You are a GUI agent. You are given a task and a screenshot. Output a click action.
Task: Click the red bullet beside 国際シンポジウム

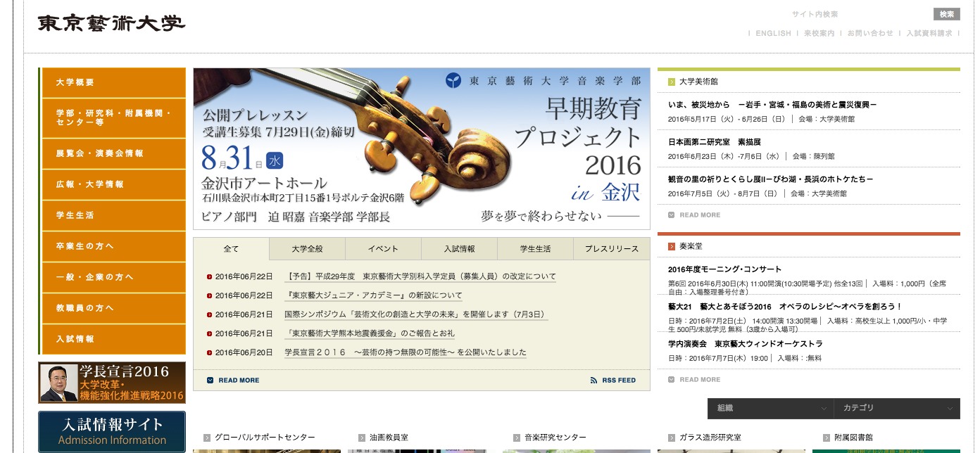click(209, 315)
